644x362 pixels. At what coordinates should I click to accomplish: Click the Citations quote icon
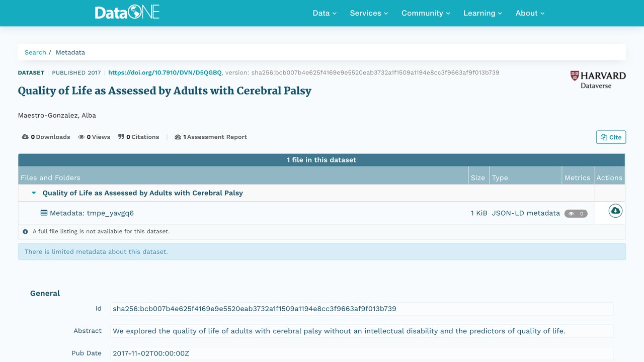click(x=121, y=137)
